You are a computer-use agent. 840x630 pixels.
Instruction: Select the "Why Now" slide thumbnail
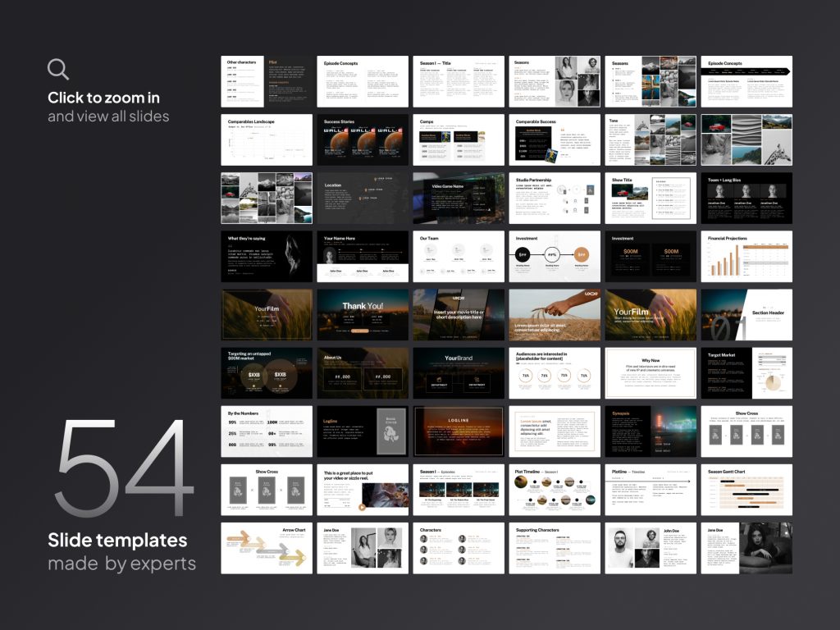coord(651,372)
